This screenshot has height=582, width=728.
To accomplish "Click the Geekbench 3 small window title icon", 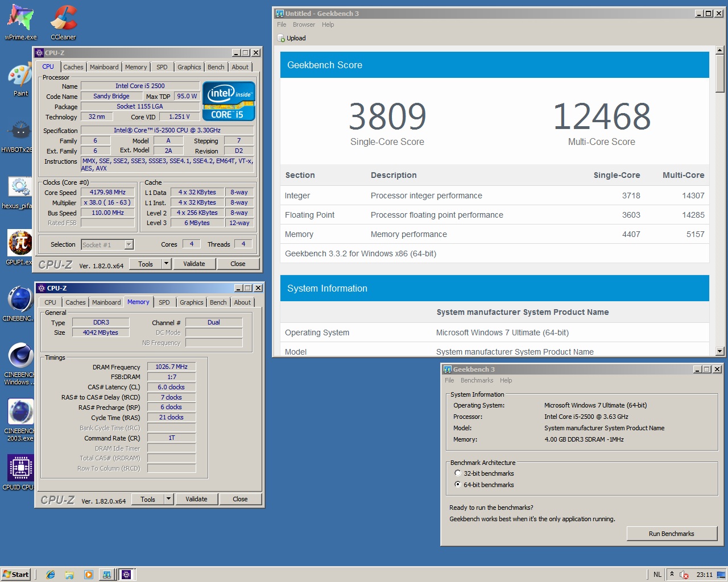I will 447,369.
